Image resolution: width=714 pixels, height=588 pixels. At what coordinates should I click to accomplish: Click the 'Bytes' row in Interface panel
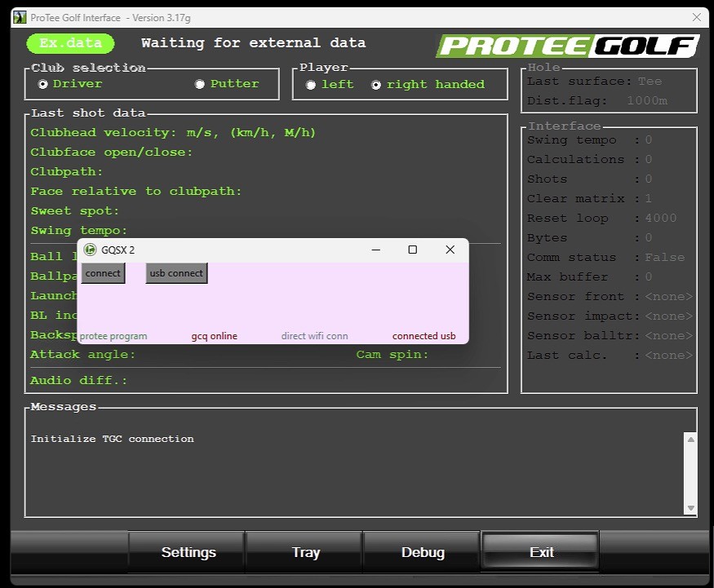point(589,237)
